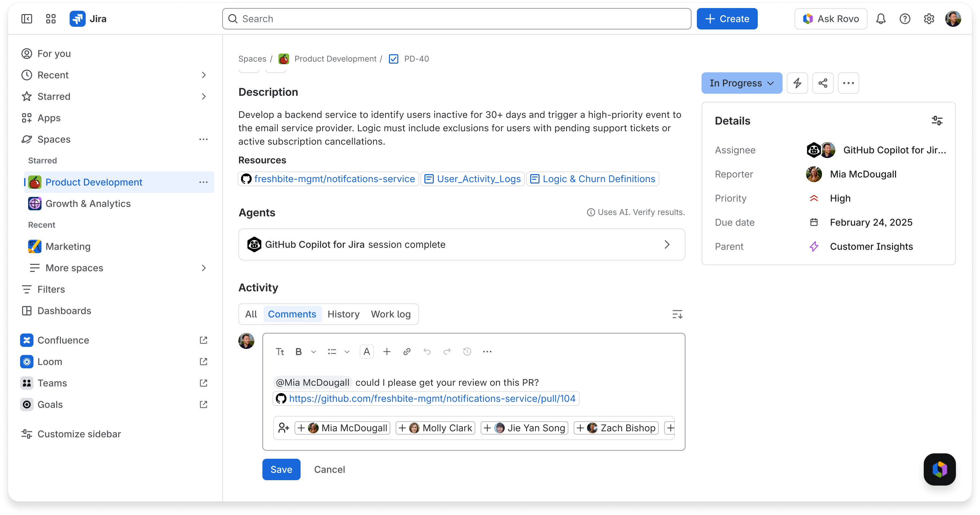980x515 pixels.
Task: Save the comment
Action: (x=281, y=469)
